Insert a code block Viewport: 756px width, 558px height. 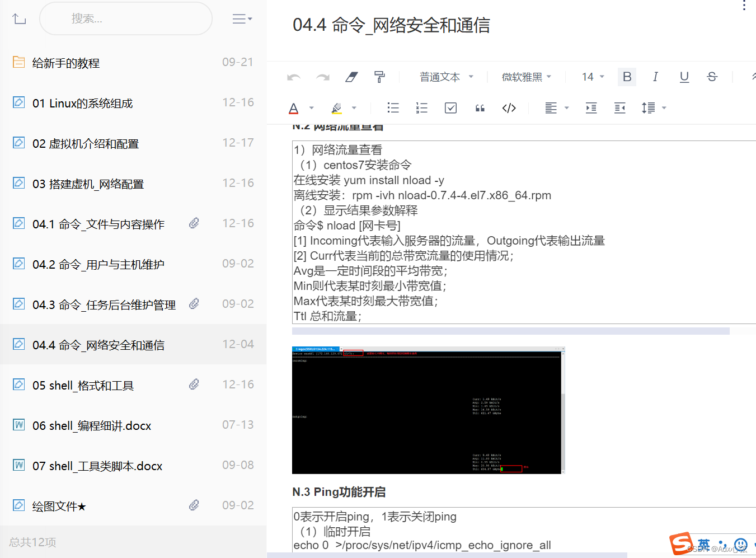click(509, 108)
